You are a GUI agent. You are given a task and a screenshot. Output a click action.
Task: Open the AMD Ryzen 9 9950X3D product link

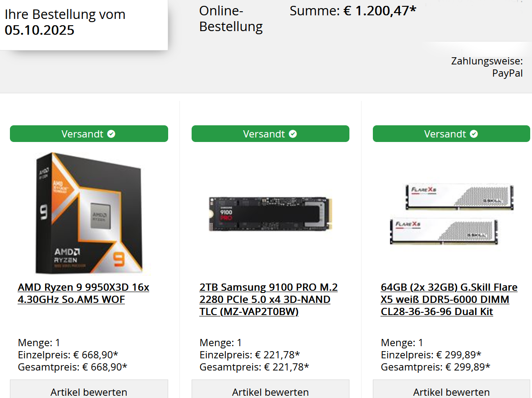click(x=83, y=293)
